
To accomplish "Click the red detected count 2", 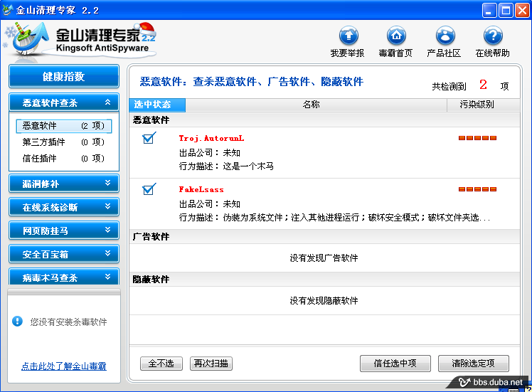I will [483, 85].
